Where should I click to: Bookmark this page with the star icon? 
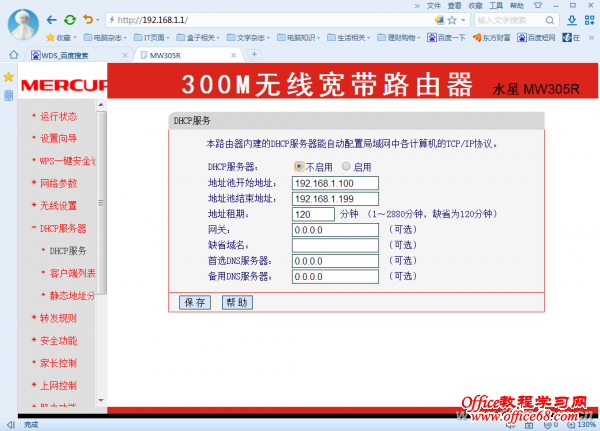[x=452, y=20]
